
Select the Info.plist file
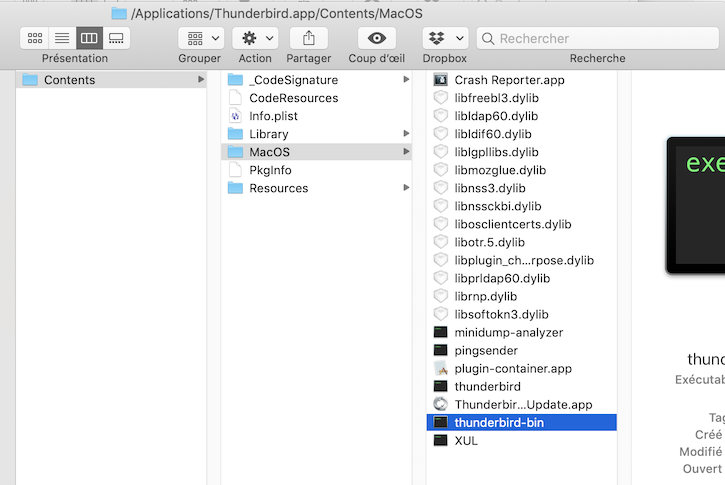[316, 116]
